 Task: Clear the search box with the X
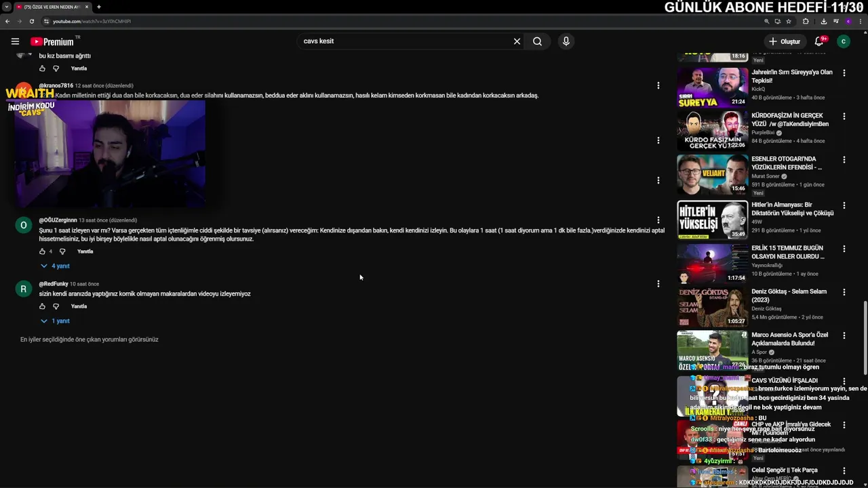click(517, 41)
